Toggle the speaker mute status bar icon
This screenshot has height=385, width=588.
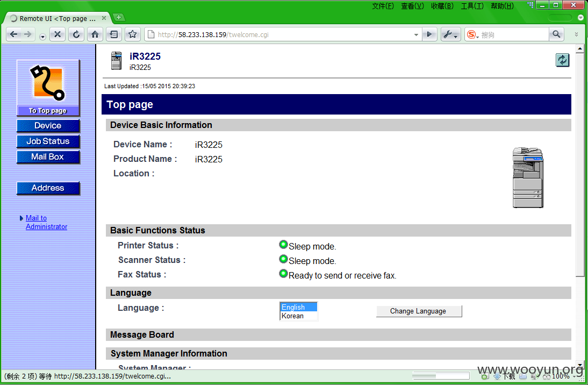pos(534,376)
